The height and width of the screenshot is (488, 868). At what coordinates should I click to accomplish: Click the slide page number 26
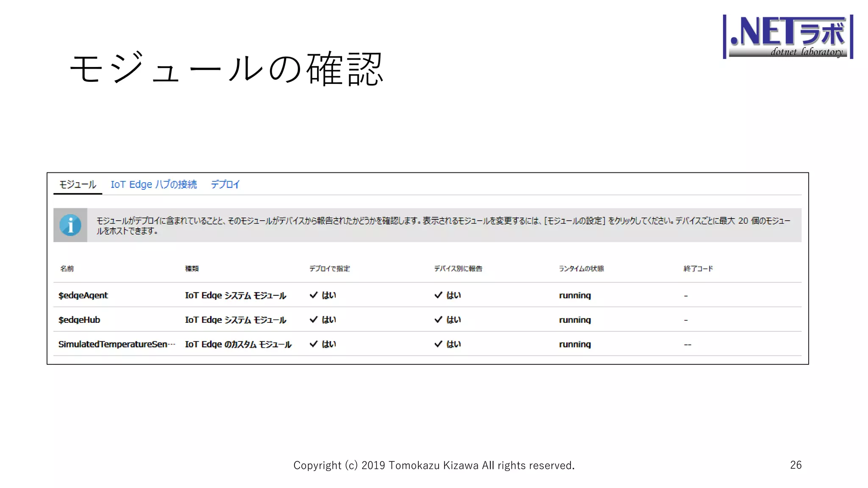click(796, 465)
